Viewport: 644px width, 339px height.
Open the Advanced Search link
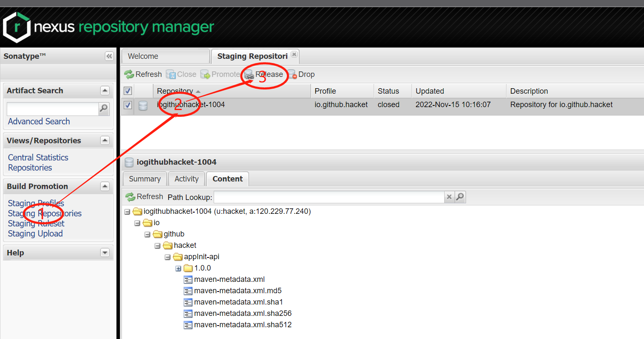[x=39, y=121]
